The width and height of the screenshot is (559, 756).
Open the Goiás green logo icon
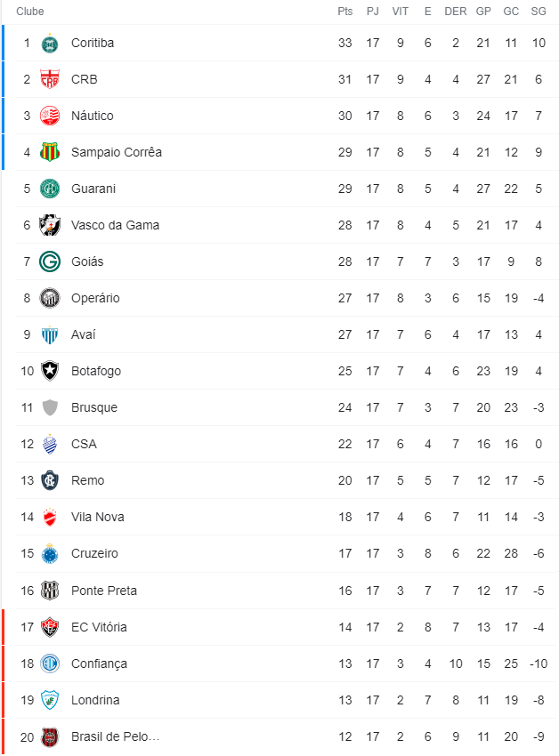50,261
